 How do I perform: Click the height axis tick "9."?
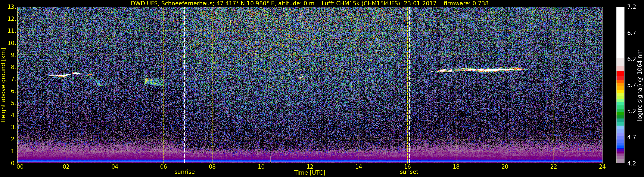tap(13, 55)
